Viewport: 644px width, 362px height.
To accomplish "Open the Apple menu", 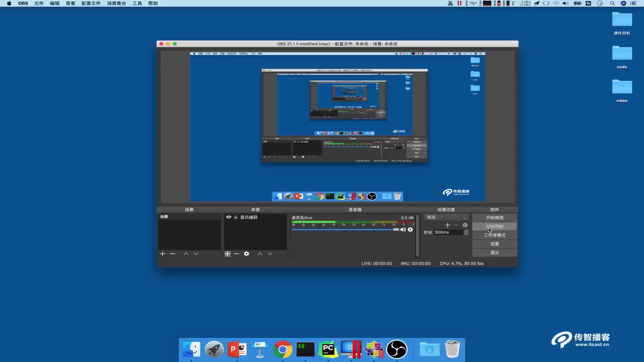I will (9, 3).
